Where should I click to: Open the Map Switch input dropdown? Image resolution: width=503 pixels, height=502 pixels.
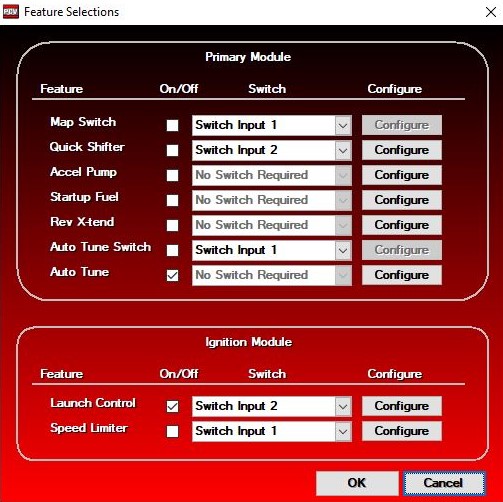tap(272, 125)
